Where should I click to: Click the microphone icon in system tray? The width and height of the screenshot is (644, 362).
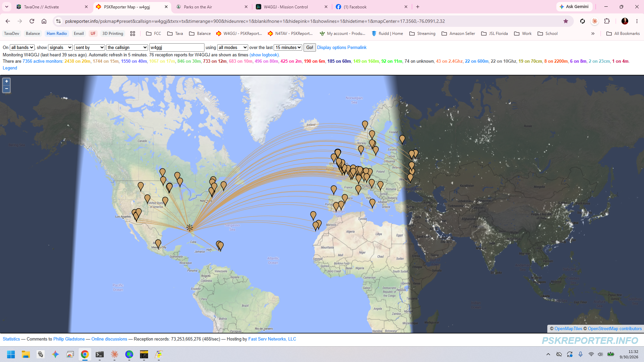581,354
